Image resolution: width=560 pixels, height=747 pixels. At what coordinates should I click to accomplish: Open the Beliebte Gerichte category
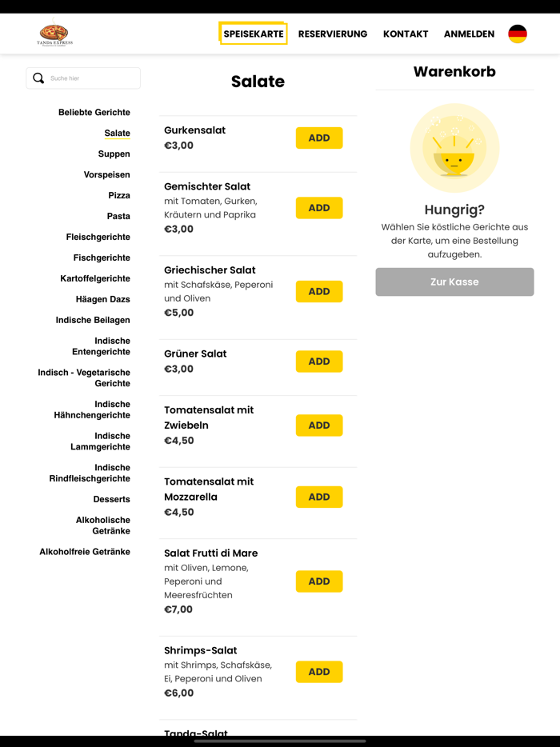[94, 112]
